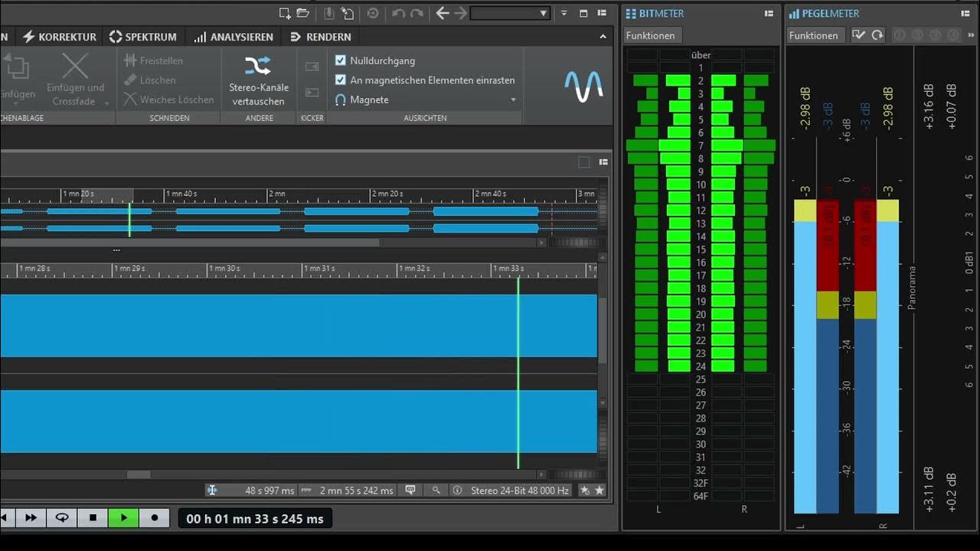Viewport: 980px width, 551px height.
Task: Open the empty combo box in top toolbar
Action: point(511,13)
